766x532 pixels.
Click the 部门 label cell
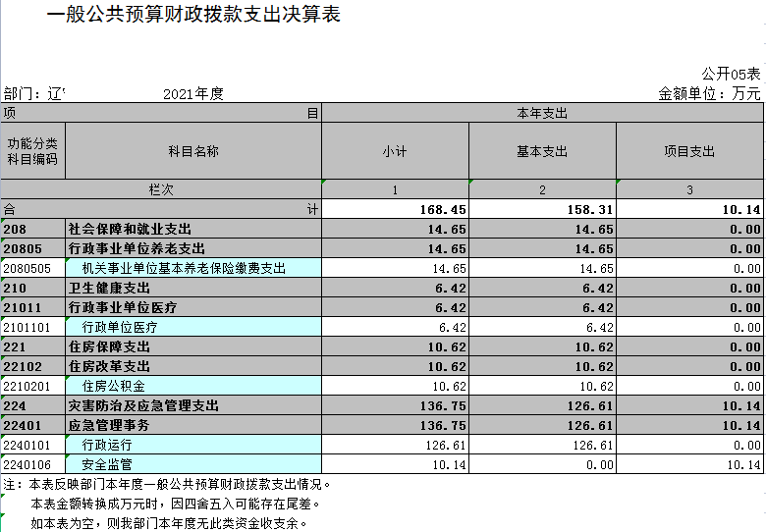(x=34, y=93)
